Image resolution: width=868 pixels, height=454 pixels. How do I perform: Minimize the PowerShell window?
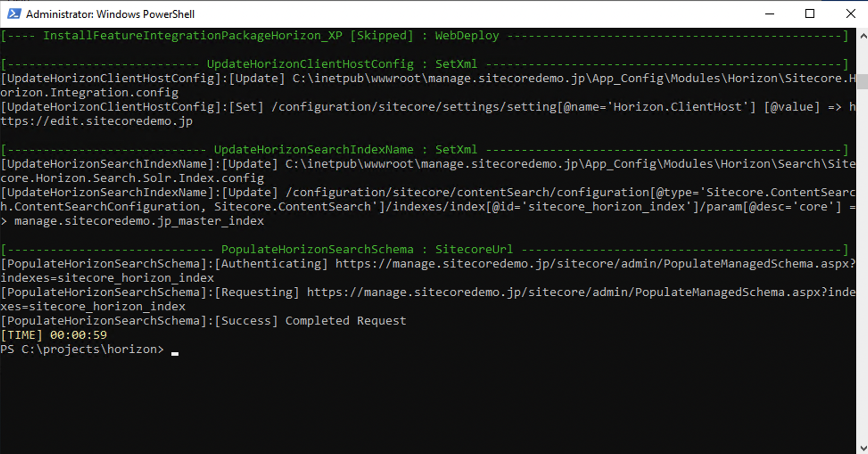(x=769, y=14)
